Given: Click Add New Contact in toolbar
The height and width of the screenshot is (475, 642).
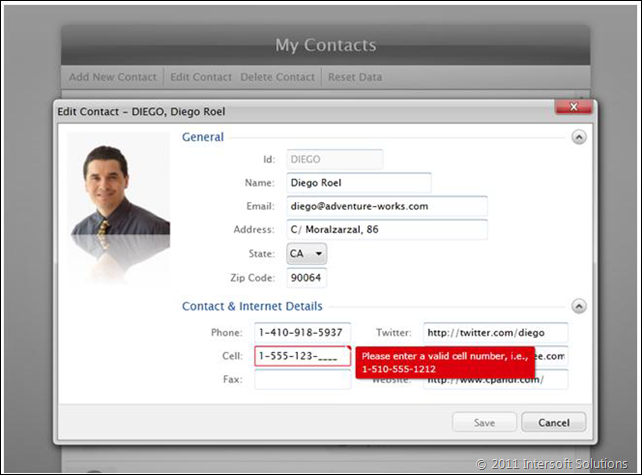Looking at the screenshot, I should (x=112, y=77).
